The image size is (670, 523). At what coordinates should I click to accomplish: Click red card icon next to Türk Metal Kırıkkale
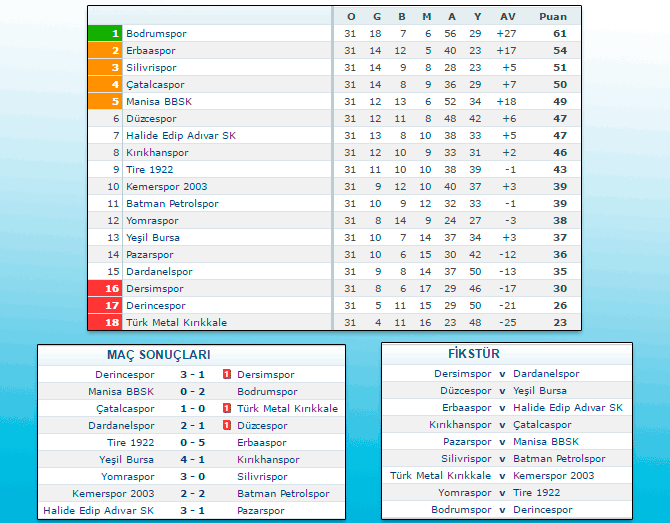pos(227,408)
